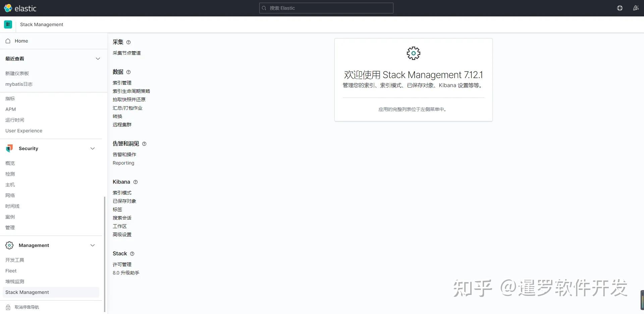Open 索引管理 link

[122, 83]
